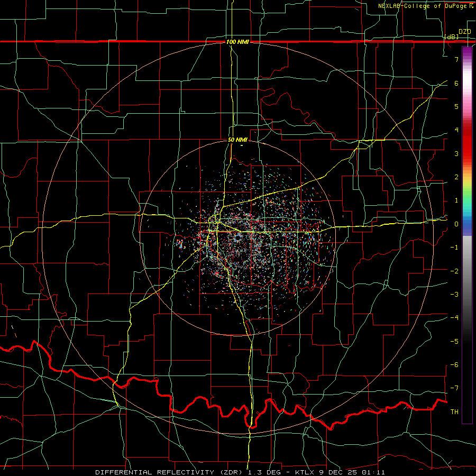Select the -3 tick label on the scale
Screen dimensions: 476x476
point(454,294)
